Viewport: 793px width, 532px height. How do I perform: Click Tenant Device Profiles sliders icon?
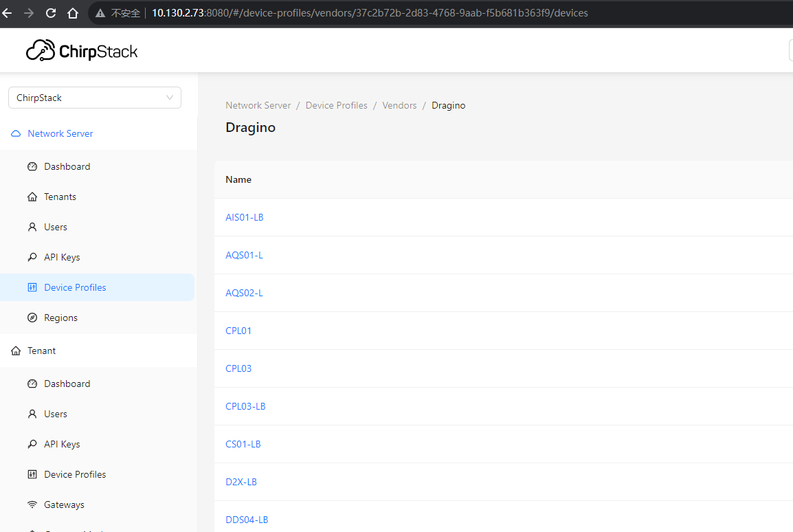(x=32, y=474)
